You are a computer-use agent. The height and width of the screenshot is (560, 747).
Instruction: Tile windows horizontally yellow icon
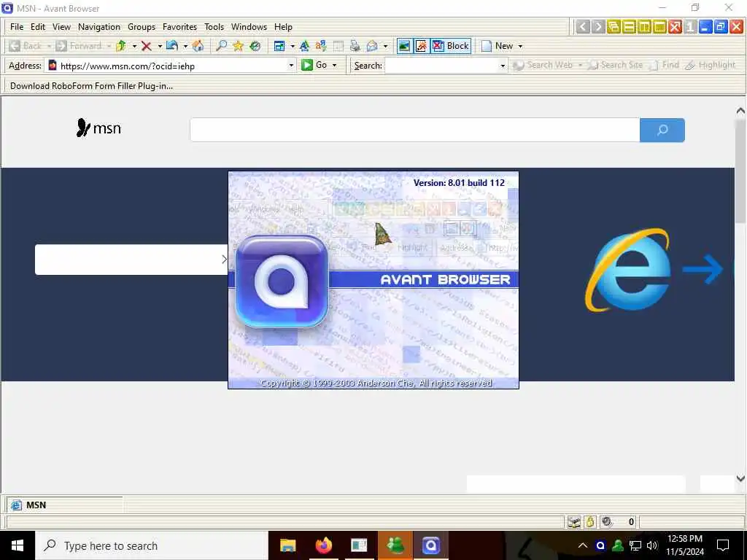pos(629,27)
